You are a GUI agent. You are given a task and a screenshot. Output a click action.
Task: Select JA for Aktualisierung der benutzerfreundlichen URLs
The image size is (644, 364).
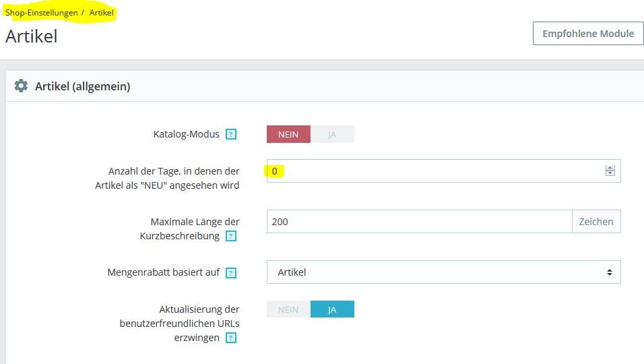pos(332,309)
